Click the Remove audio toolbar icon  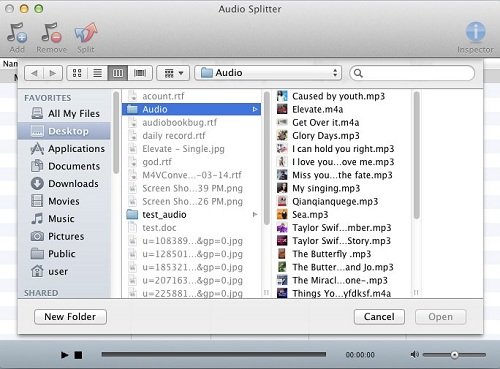click(51, 33)
